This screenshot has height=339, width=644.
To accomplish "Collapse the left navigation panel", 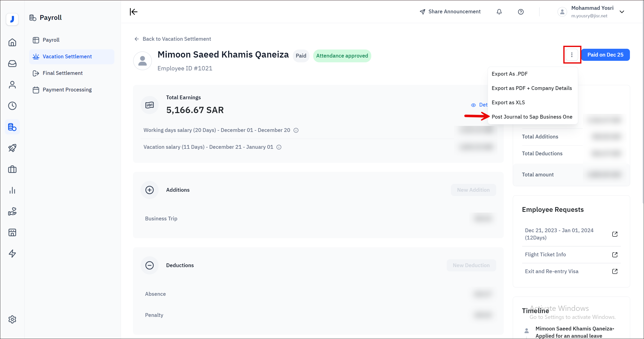I will 133,12.
